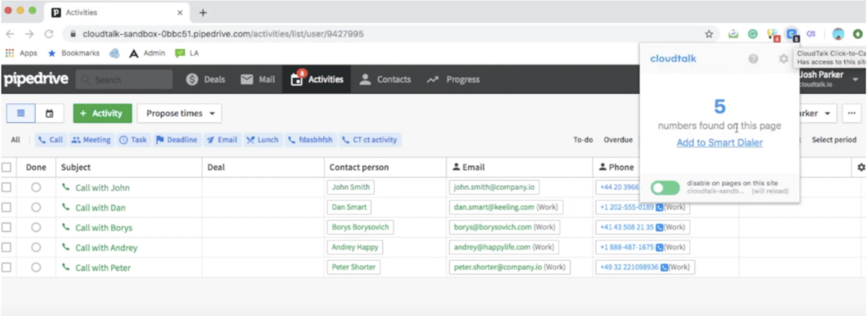Switch to list view icon
Screen dimensions: 868x316
coord(21,114)
